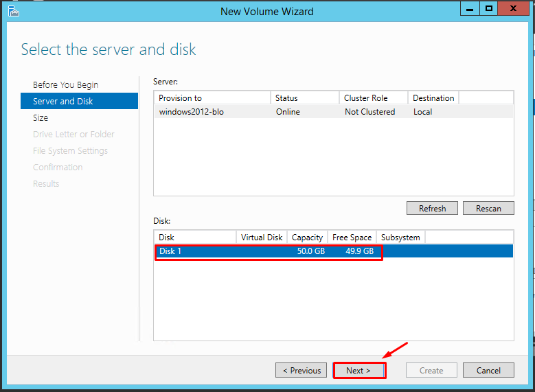This screenshot has height=392, width=535.
Task: Click the New Volume Wizard title bar icon
Action: pyautogui.click(x=14, y=11)
